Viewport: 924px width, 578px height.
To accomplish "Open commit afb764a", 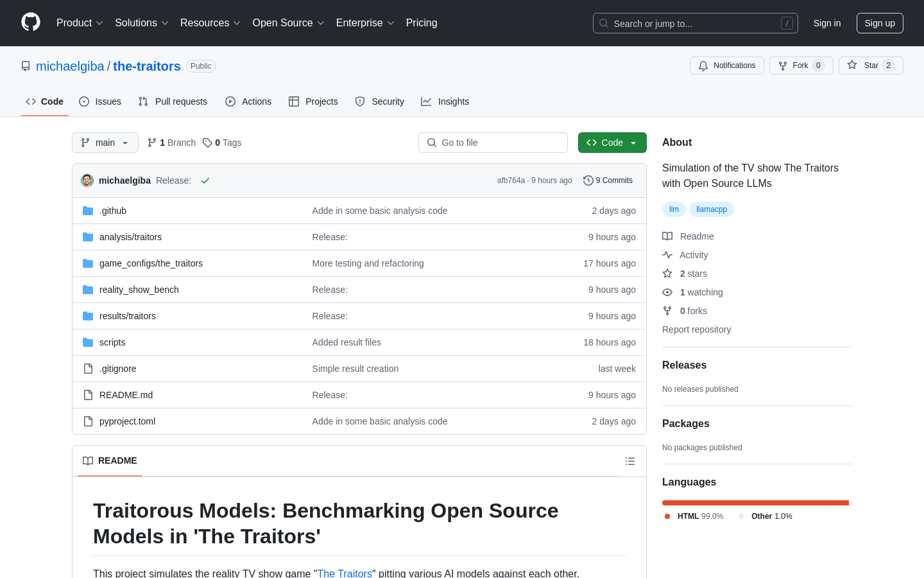I will [511, 180].
